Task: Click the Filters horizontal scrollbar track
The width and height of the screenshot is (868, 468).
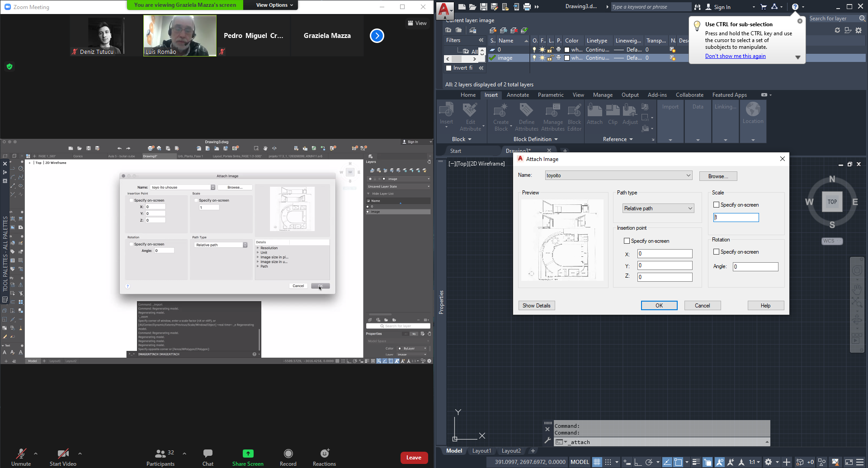Action: [461, 59]
